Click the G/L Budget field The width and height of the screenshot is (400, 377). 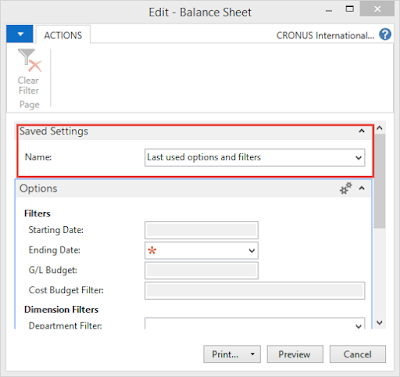click(x=201, y=270)
